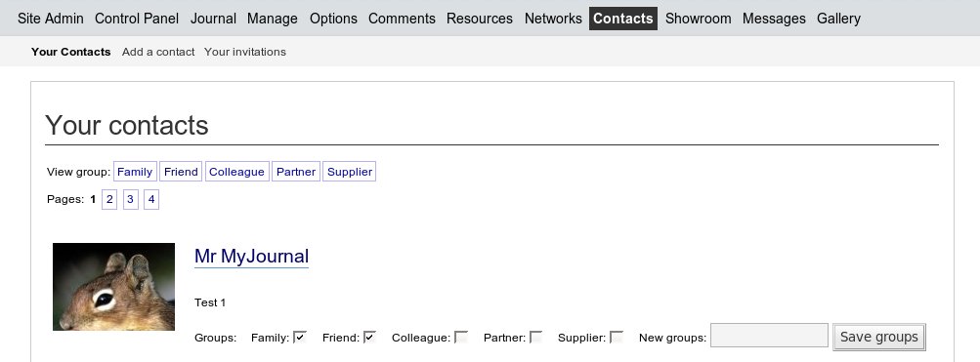Jump to contacts page 4
This screenshot has width=980, height=362.
click(x=151, y=200)
